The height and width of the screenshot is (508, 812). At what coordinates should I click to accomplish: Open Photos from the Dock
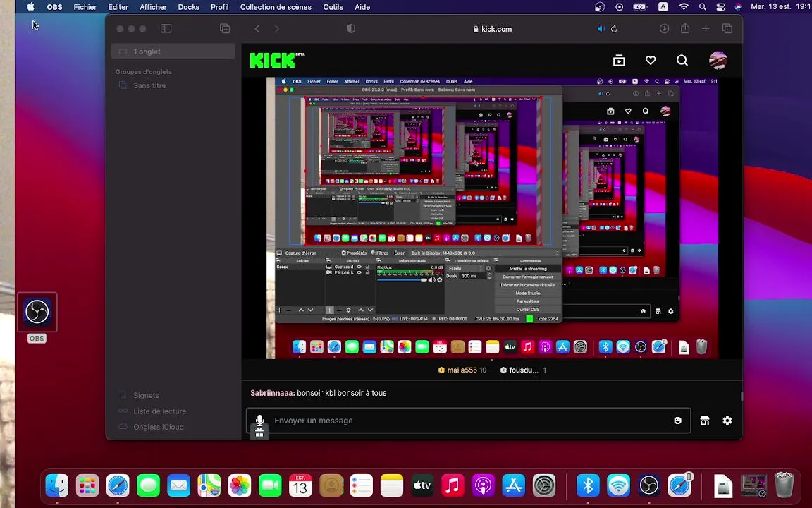coord(240,485)
